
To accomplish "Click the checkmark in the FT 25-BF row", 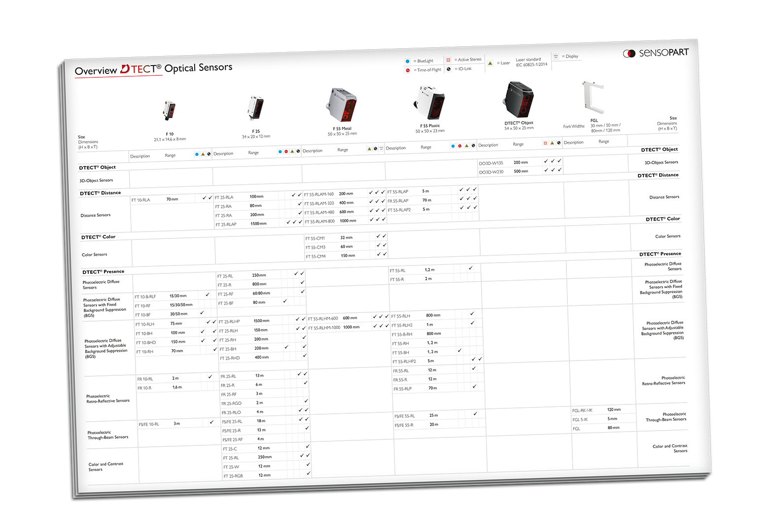I will tap(284, 301).
